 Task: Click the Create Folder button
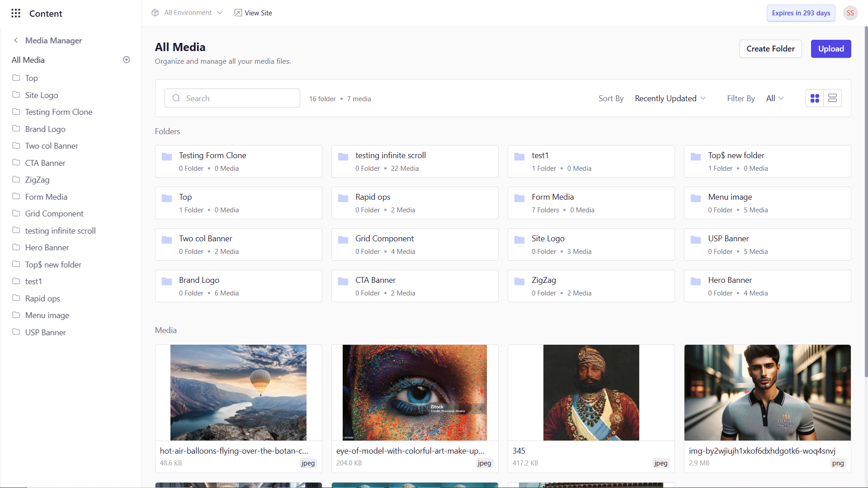(x=770, y=49)
